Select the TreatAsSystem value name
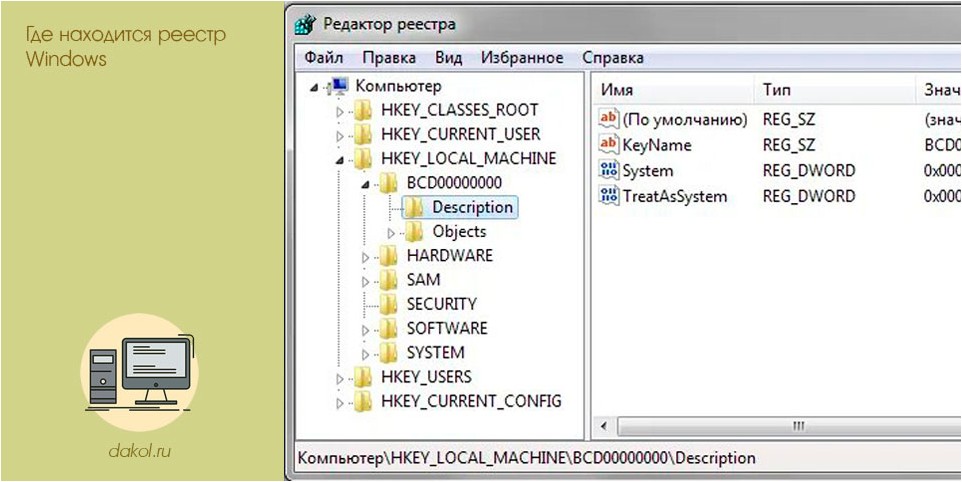The height and width of the screenshot is (482, 962). pyautogui.click(x=674, y=197)
